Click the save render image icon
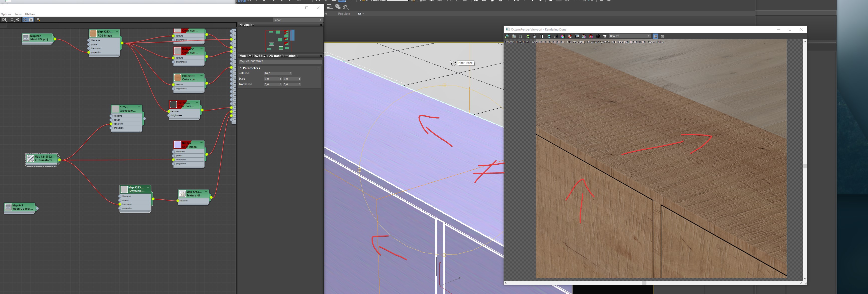868x294 pixels. pos(507,36)
